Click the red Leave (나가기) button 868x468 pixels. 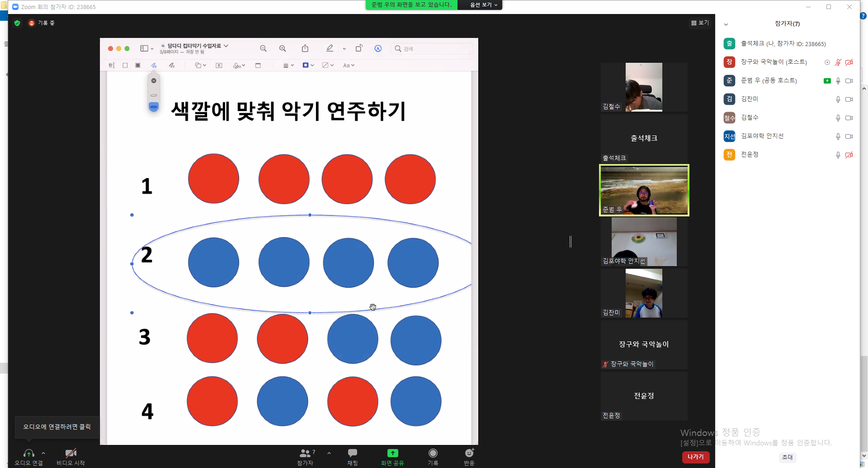coord(696,457)
